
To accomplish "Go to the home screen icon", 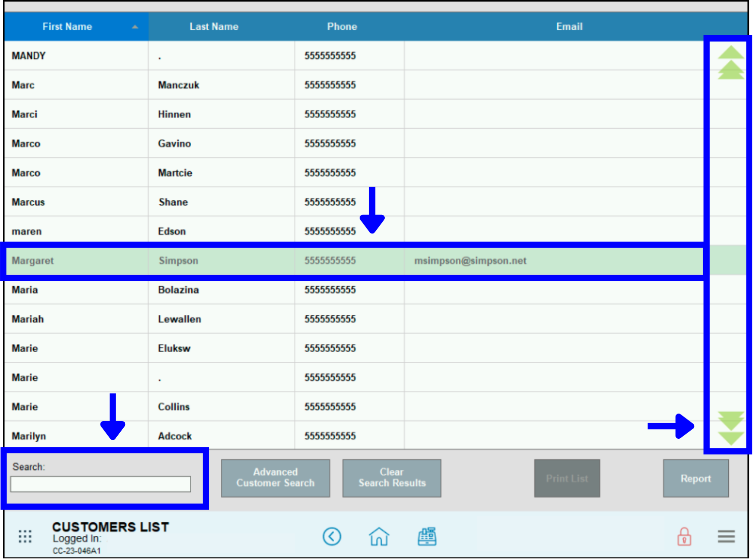I will coord(379,536).
